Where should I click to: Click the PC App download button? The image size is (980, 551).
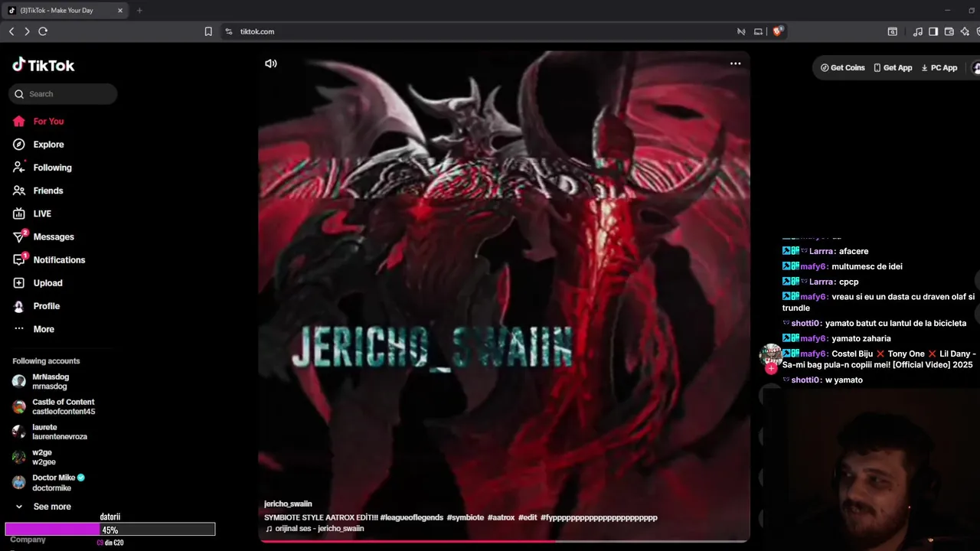939,67
